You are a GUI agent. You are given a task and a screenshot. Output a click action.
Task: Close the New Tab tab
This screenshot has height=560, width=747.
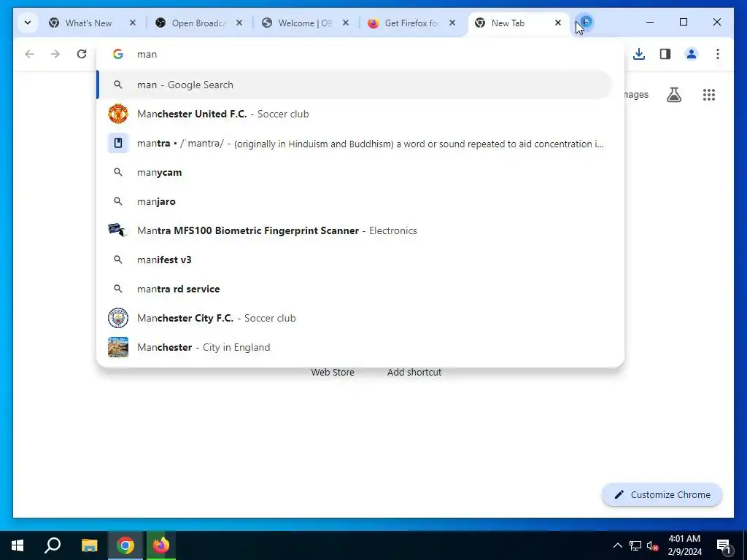[558, 23]
